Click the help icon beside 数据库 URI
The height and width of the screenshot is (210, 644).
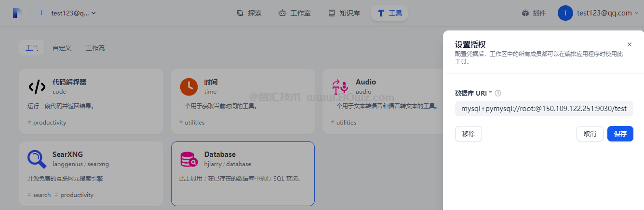[x=498, y=93]
